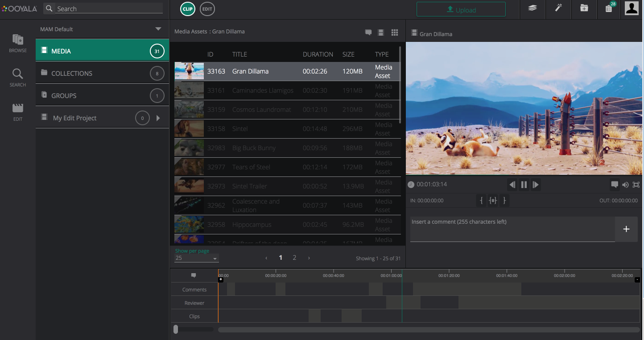Click the timeline zoom slider handle
This screenshot has height=340, width=644.
pos(176,329)
